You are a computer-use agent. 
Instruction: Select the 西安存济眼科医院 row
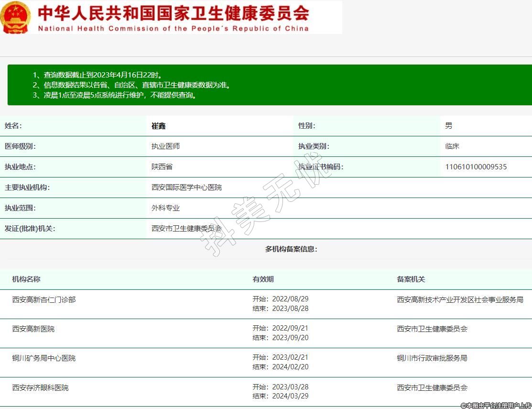[x=40, y=387]
